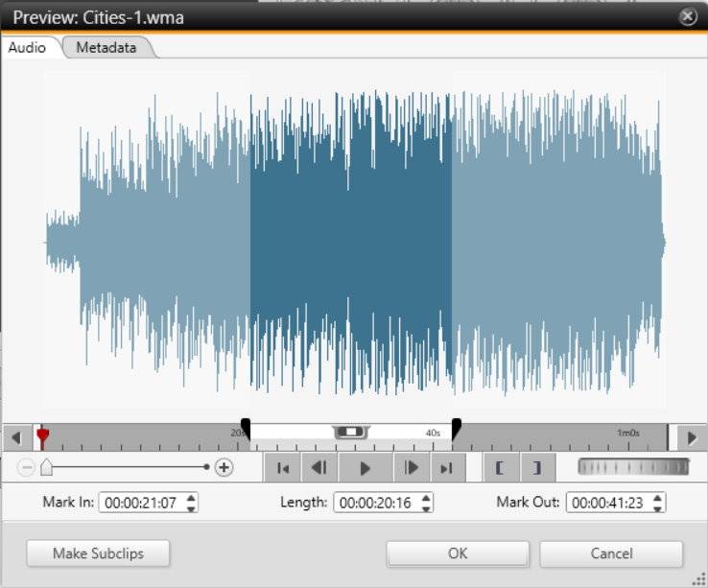Decrease the Mark Out value with down arrow

coord(657,508)
